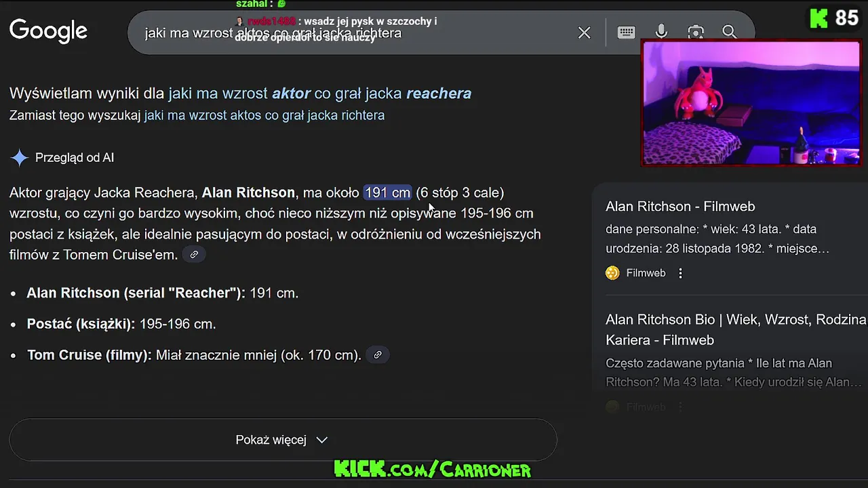Click the magnifier search icon
The width and height of the screenshot is (868, 488).
[730, 32]
